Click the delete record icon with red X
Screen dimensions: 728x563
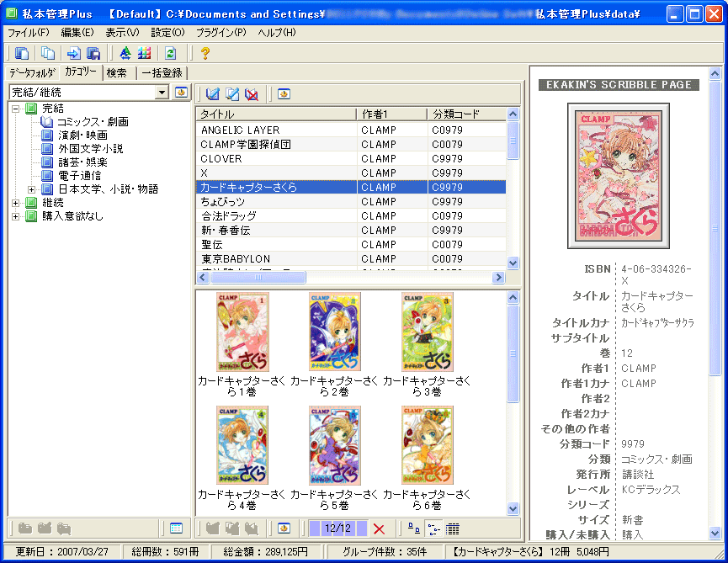pyautogui.click(x=251, y=93)
